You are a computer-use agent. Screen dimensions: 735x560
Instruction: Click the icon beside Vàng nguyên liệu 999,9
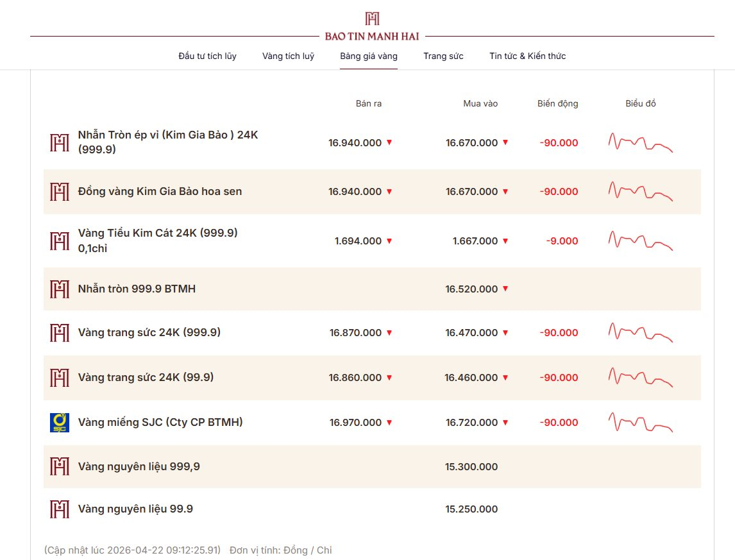click(x=60, y=467)
